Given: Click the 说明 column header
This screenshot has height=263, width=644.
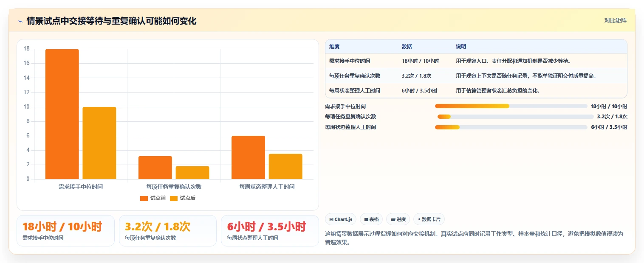Looking at the screenshot, I should (461, 47).
